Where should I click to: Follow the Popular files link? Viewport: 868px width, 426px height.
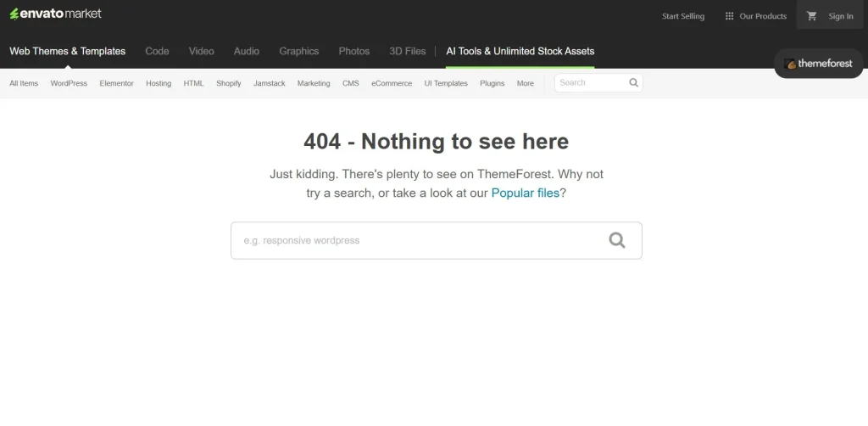[525, 193]
